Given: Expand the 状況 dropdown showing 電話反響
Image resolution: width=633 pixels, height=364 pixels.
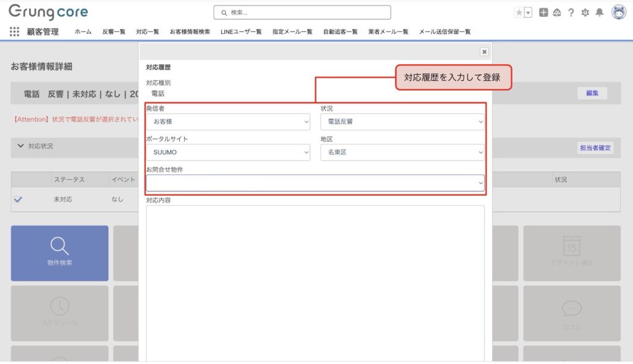Looking at the screenshot, I should click(402, 122).
